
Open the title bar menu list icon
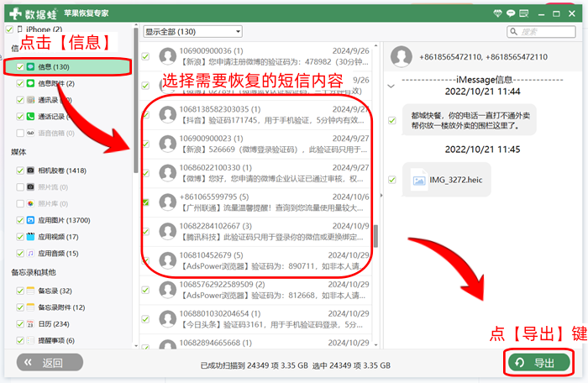pyautogui.click(x=524, y=13)
